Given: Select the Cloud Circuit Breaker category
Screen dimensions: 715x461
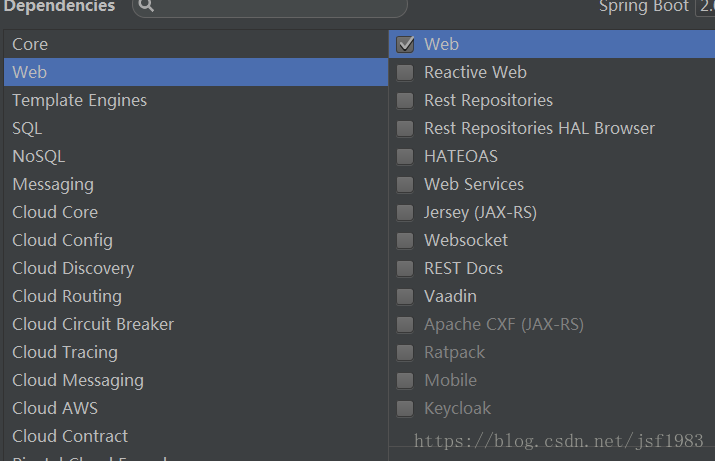Looking at the screenshot, I should [x=196, y=324].
